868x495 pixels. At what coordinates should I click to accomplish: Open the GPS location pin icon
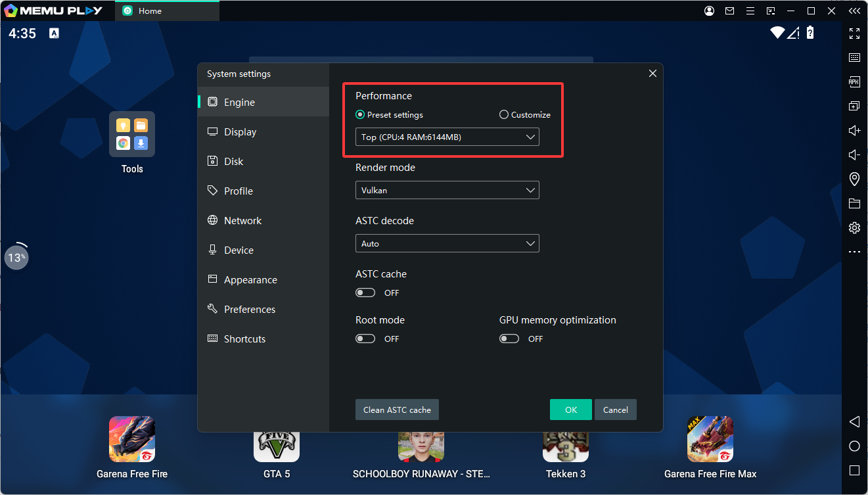click(x=854, y=179)
